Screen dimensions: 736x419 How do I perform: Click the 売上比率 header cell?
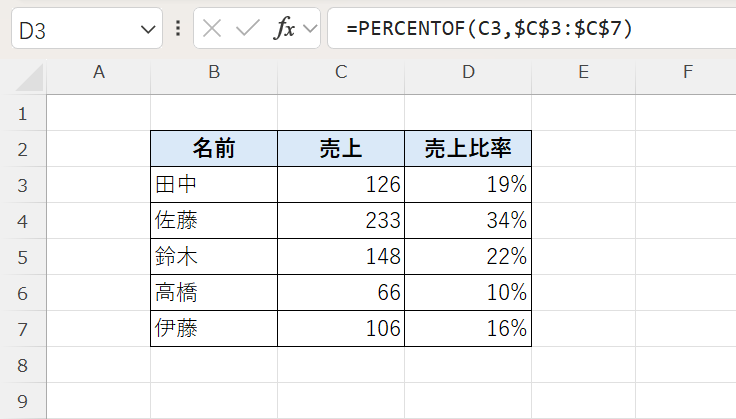pos(468,148)
